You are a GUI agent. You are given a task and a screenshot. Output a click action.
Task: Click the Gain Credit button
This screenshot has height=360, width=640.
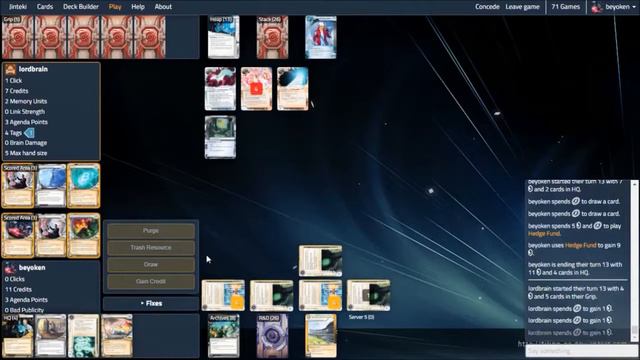[x=151, y=282]
